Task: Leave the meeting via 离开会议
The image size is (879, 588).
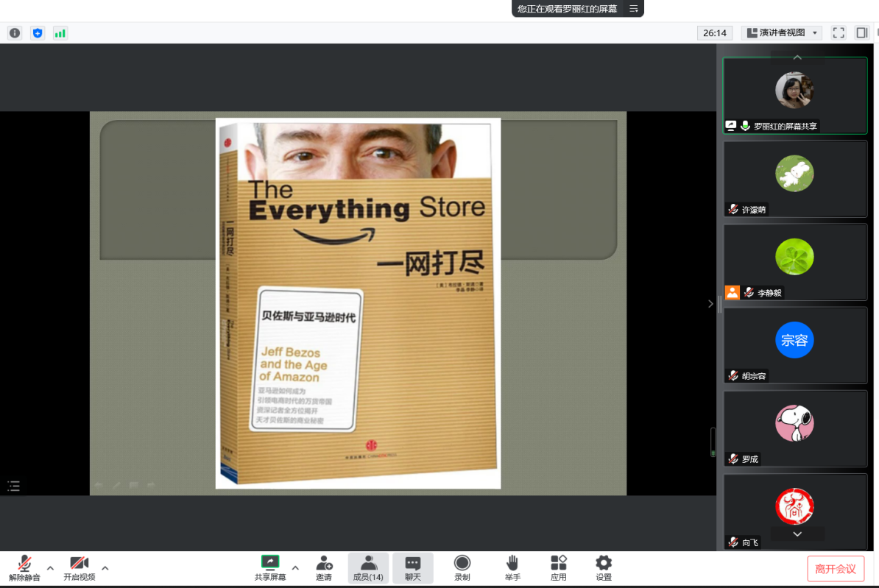Action: pyautogui.click(x=836, y=569)
